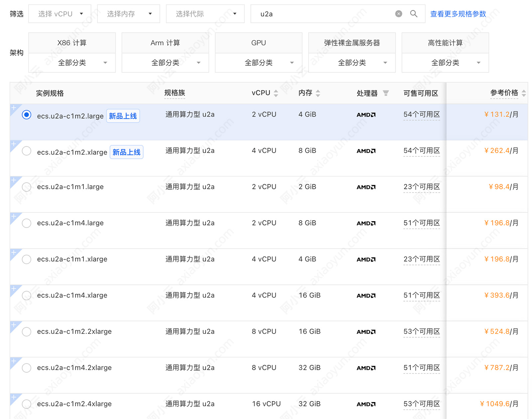Select ecs.u2a-c1m1.xlarge radio button
Screen dimensions: 532x419
pyautogui.click(x=27, y=259)
